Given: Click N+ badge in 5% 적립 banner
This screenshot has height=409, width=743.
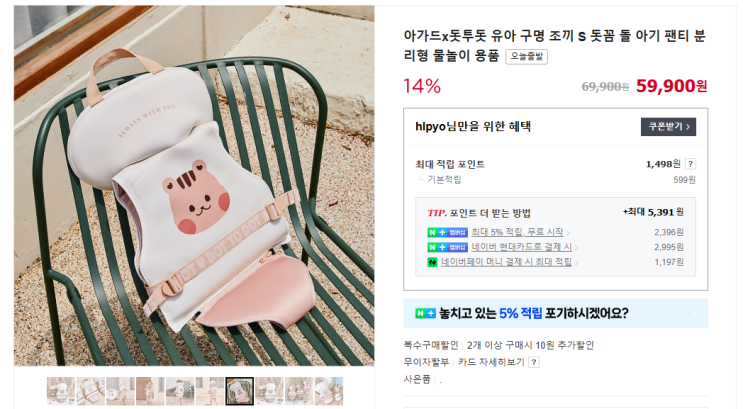Looking at the screenshot, I should pyautogui.click(x=426, y=313).
